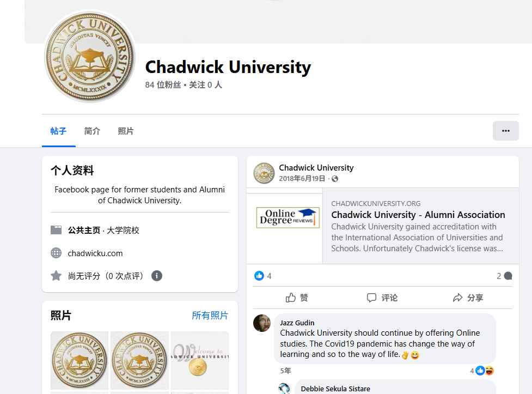This screenshot has height=394, width=532.
Task: Click the 评论 comment button
Action: [382, 298]
